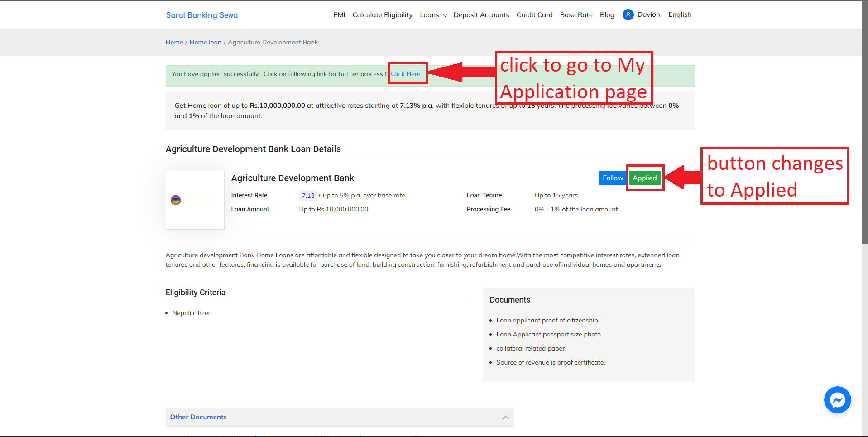This screenshot has width=868, height=437.
Task: Click the Agriculture Development Bank logo thumbnail
Action: 195,200
